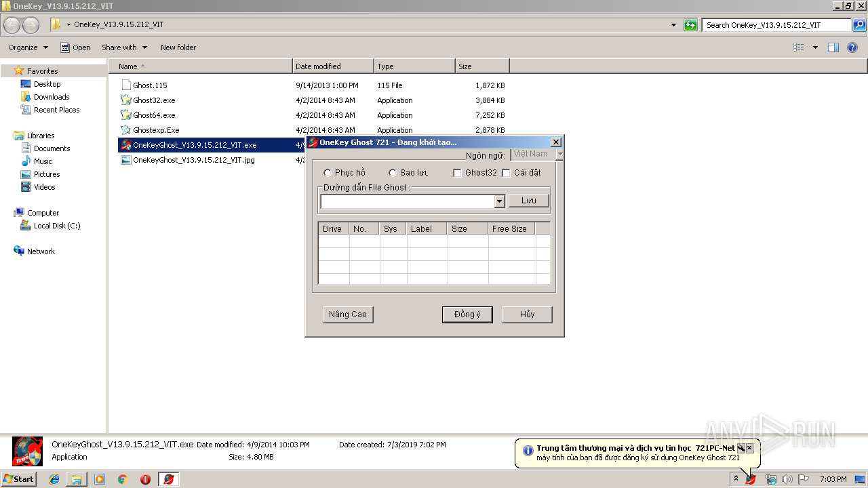
Task: Sort by Date modified column header
Action: tap(333, 66)
